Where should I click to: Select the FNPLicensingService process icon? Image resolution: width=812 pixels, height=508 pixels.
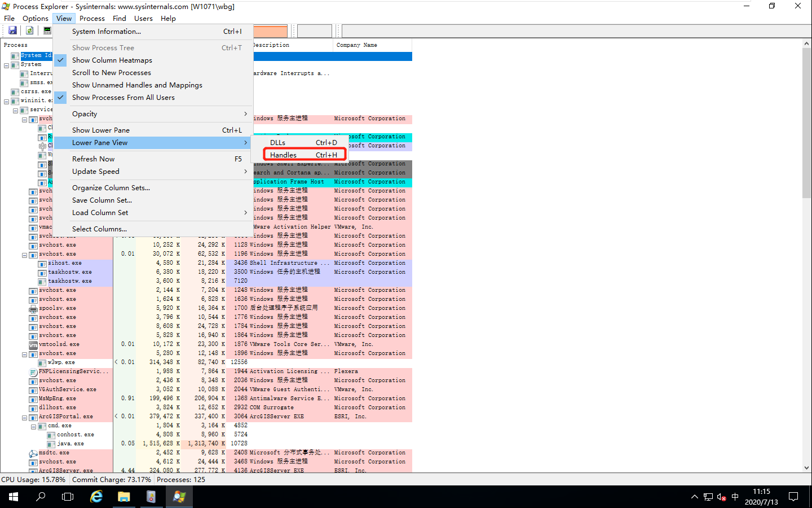(33, 371)
